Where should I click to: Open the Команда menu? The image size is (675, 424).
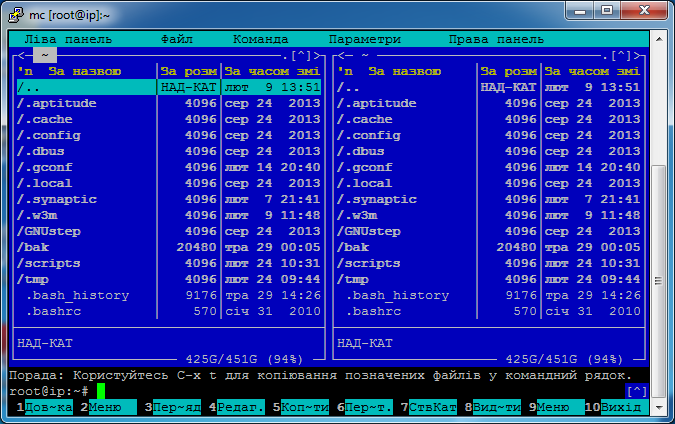pyautogui.click(x=260, y=39)
